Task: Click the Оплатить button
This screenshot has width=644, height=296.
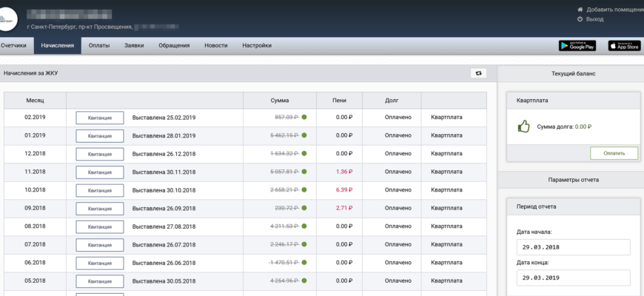Action: coord(614,153)
